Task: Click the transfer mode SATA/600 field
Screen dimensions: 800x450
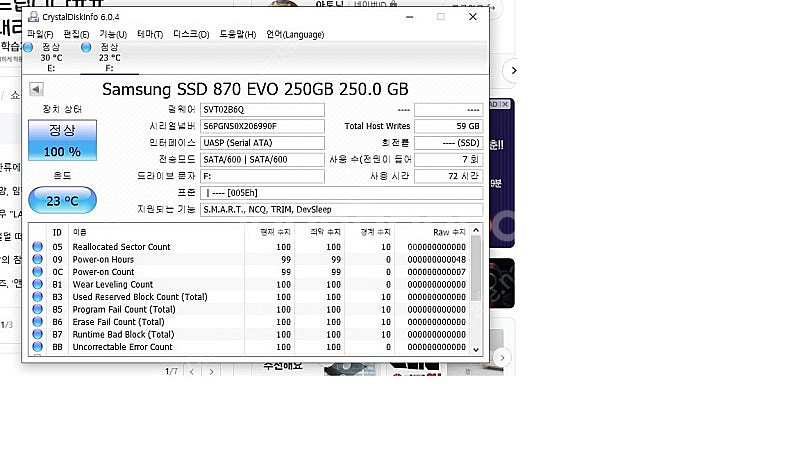Action: tap(262, 160)
